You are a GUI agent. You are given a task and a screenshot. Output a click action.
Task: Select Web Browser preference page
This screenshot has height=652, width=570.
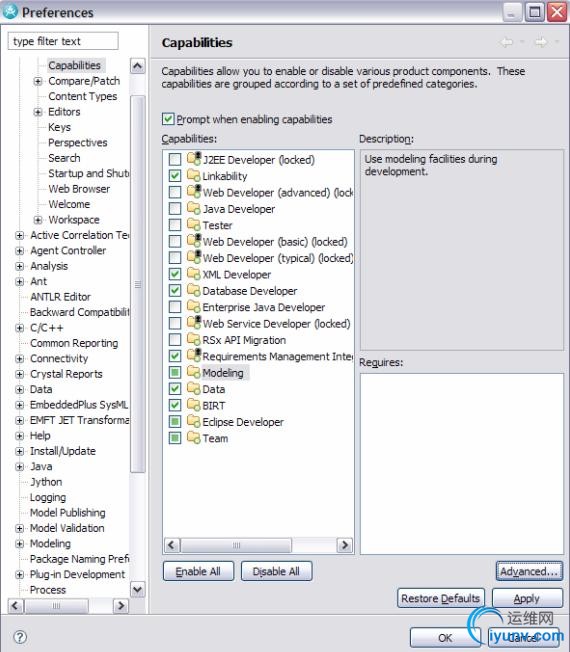click(x=79, y=189)
